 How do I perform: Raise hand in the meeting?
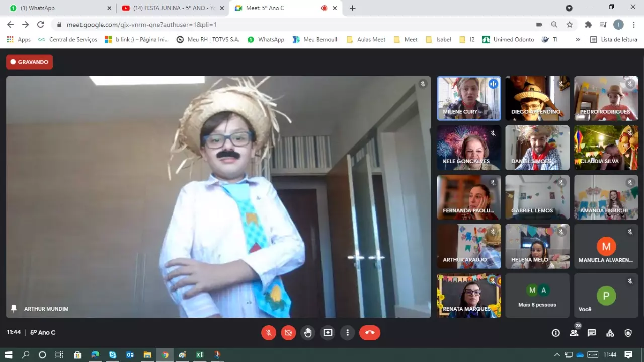308,333
